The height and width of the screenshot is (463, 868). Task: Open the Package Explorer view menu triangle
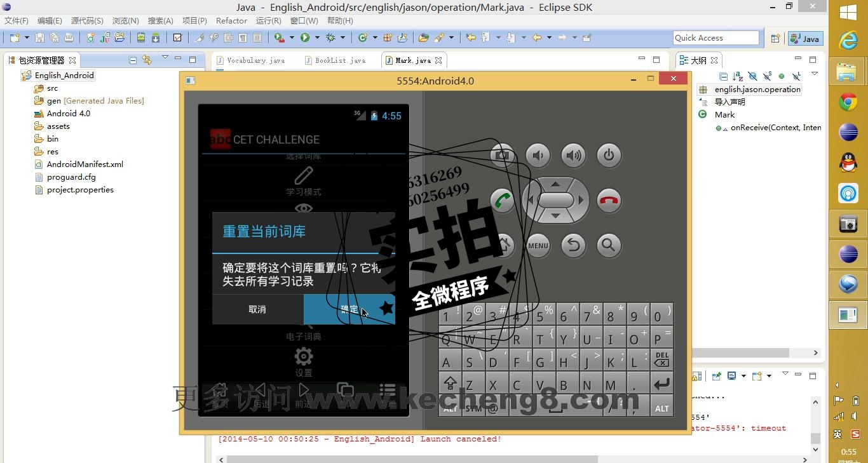pyautogui.click(x=165, y=58)
